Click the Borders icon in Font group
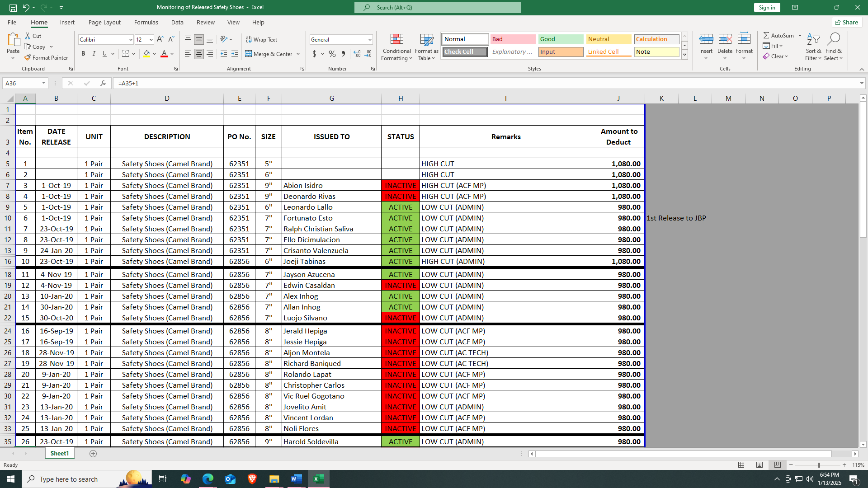 tap(126, 54)
